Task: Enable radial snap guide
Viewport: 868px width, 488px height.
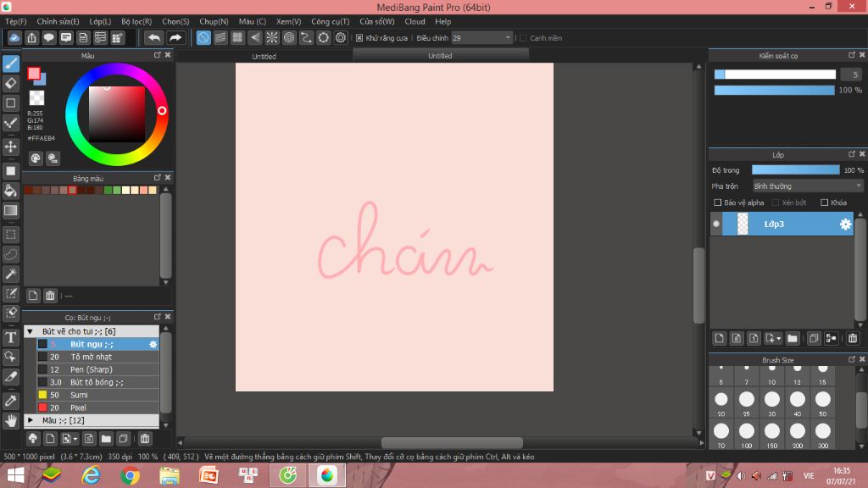Action: (x=272, y=37)
